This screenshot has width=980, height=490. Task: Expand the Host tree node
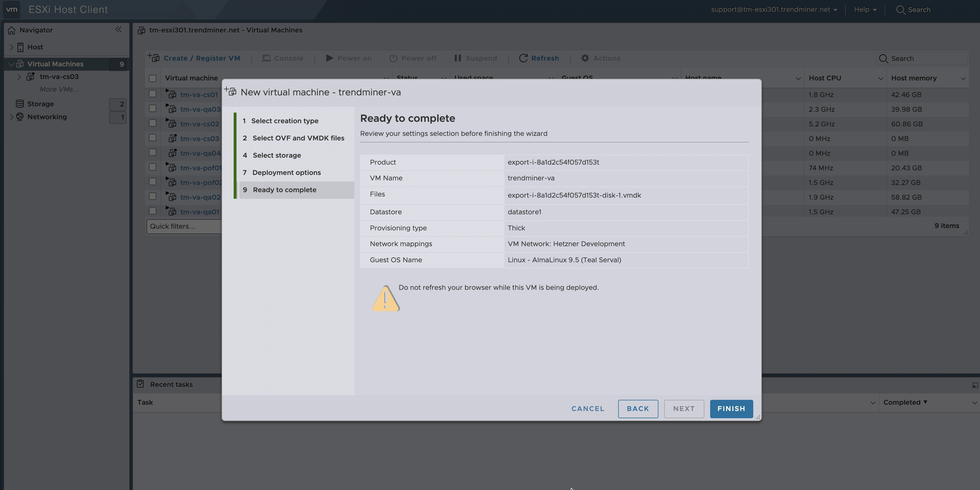click(x=11, y=47)
